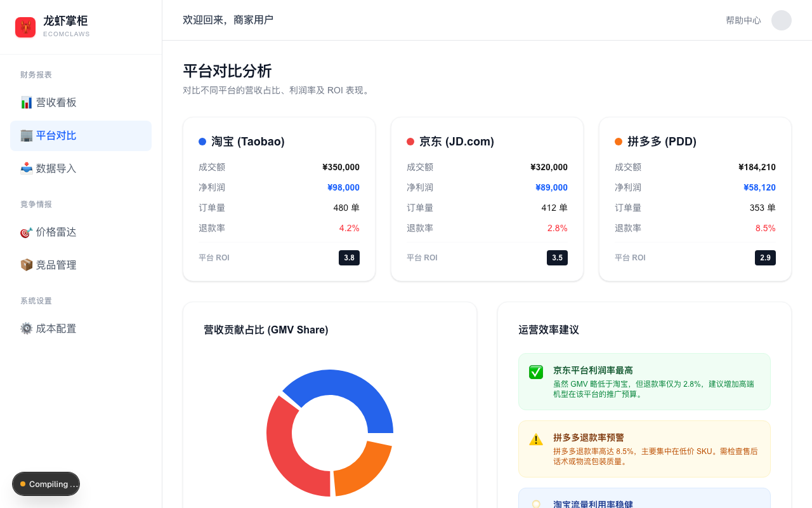The image size is (812, 508).
Task: Click the 淘宝 ROI badge showing 3.8
Action: 349,258
